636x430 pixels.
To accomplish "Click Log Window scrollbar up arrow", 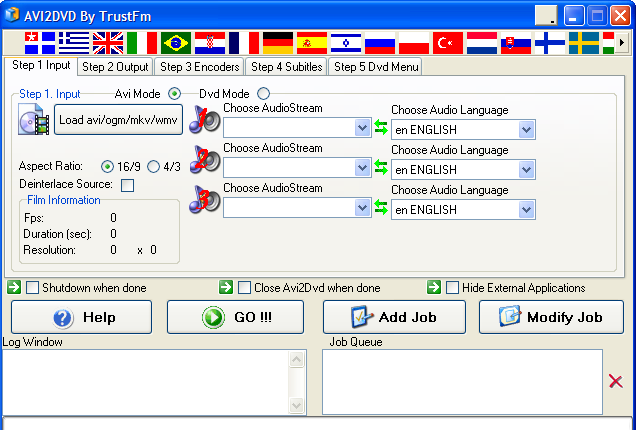I will pyautogui.click(x=297, y=359).
